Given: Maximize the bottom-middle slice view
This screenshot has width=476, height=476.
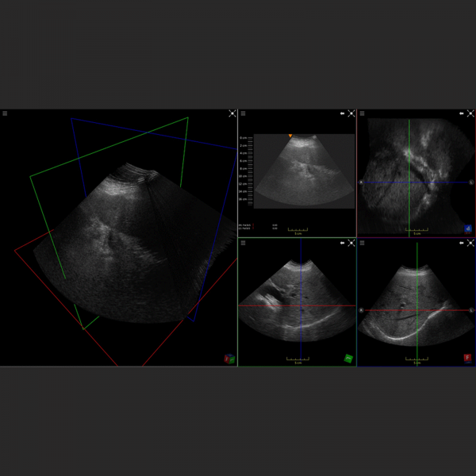Looking at the screenshot, I should click(x=351, y=244).
